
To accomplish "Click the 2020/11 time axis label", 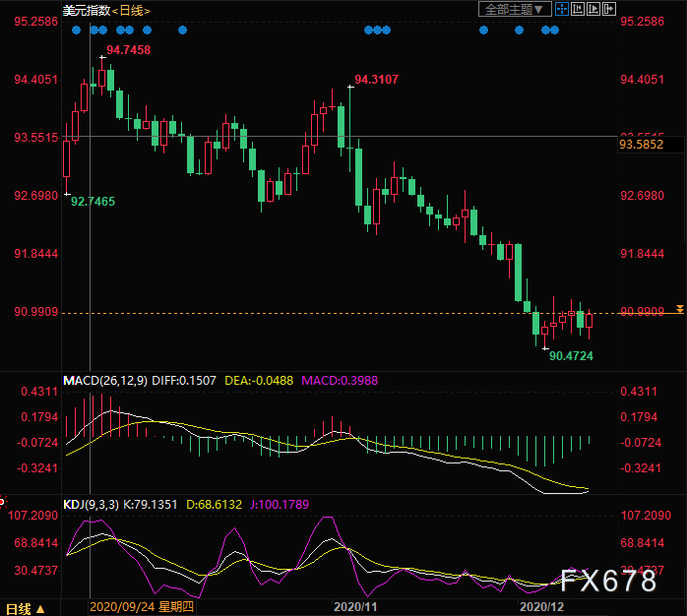I will click(x=355, y=607).
